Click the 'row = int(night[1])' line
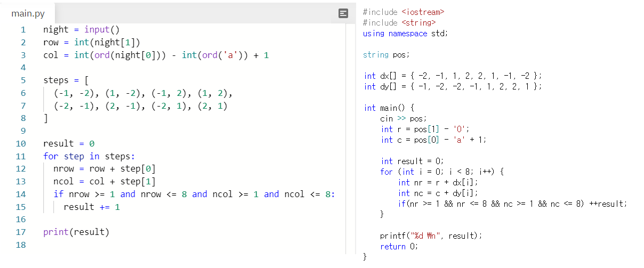This screenshot has height=268, width=644. [x=91, y=42]
